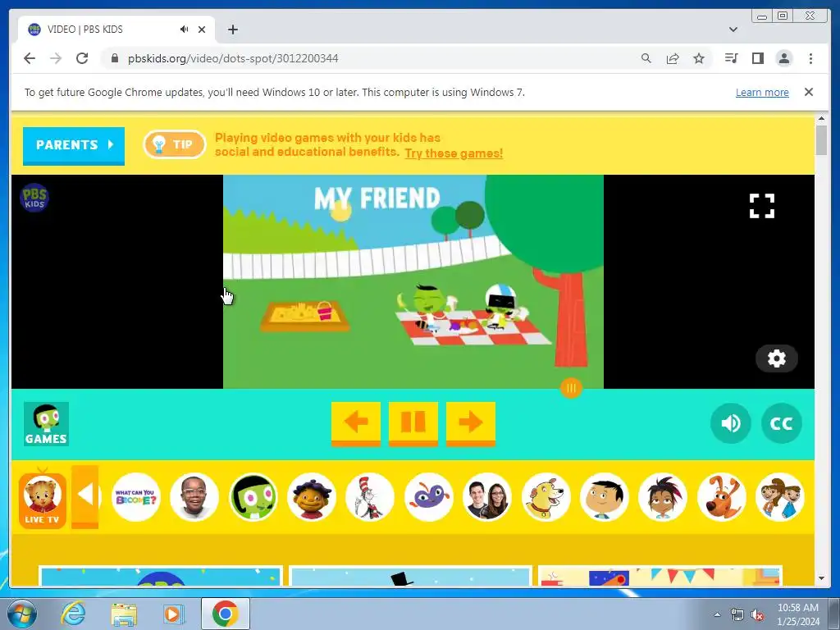The image size is (840, 630).
Task: Open Windows Explorer from taskbar
Action: [x=124, y=614]
